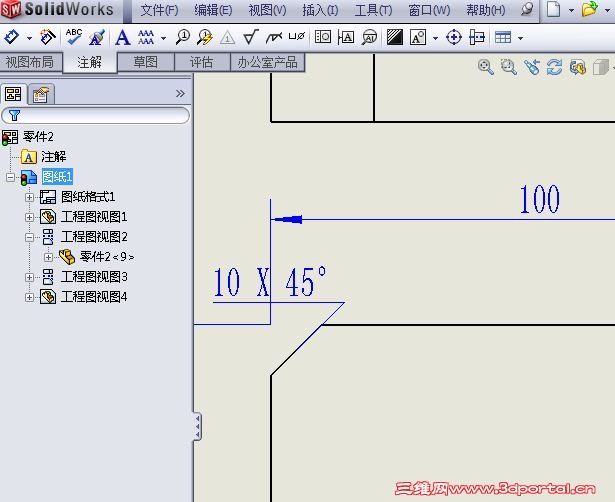Screen dimensions: 615x502
Task: Select the Balloon tool
Action: [182, 37]
